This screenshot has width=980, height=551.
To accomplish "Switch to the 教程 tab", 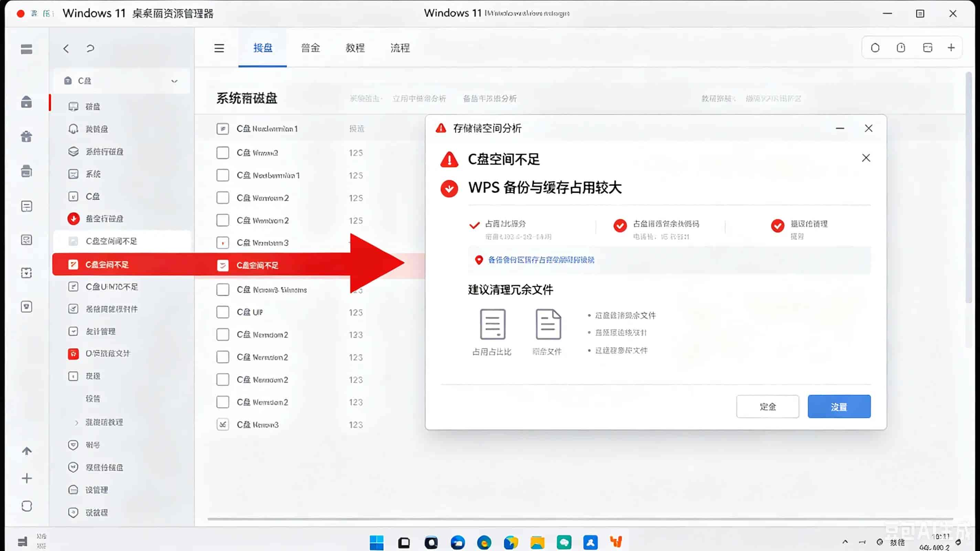I will pyautogui.click(x=355, y=48).
